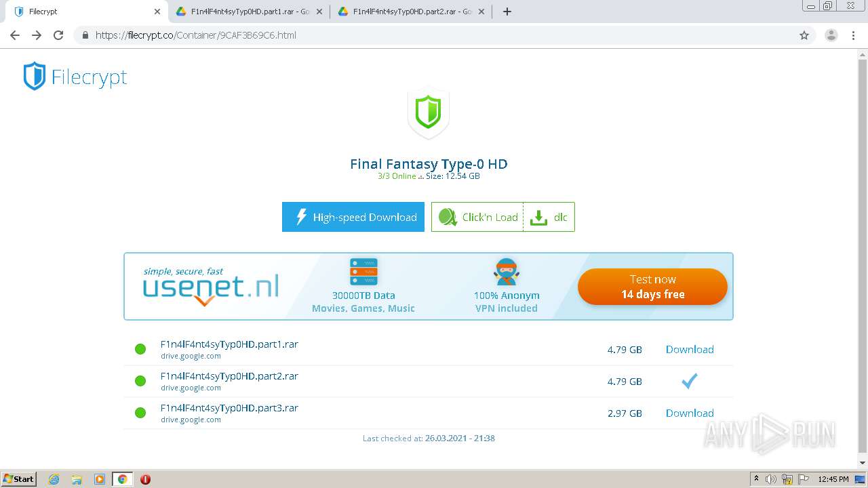Click the action center flag icon
This screenshot has height=488, width=868.
click(x=803, y=479)
